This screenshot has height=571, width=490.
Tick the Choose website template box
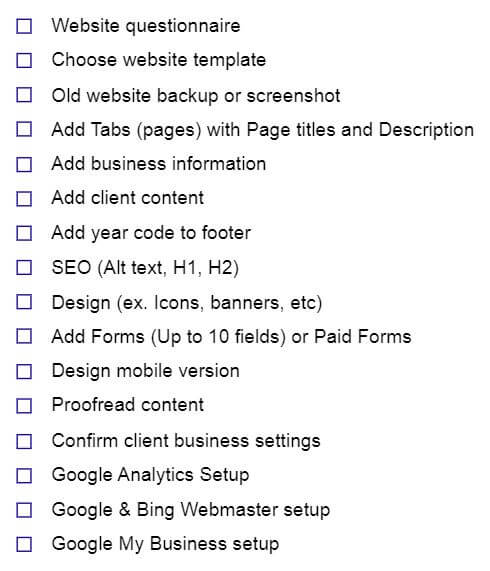click(24, 60)
